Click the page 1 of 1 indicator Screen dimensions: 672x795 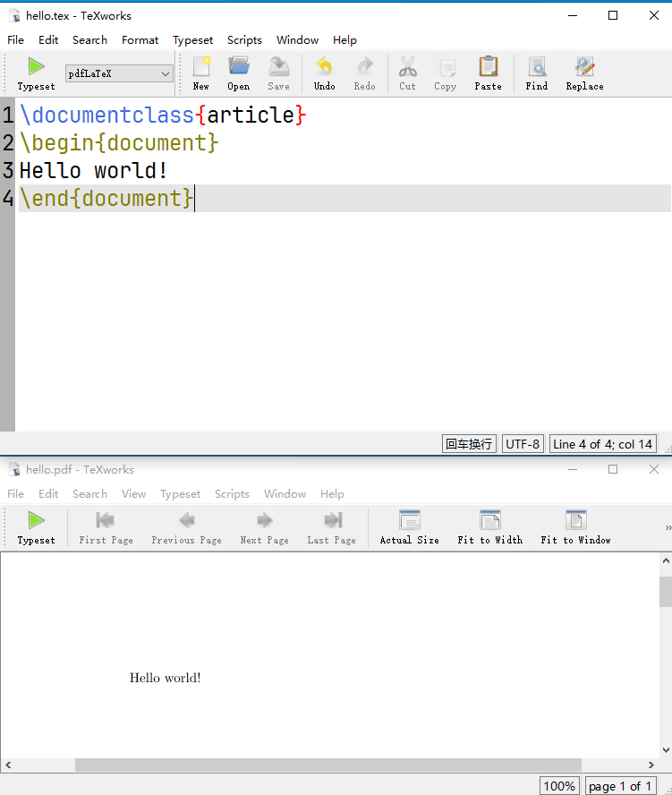pos(621,786)
